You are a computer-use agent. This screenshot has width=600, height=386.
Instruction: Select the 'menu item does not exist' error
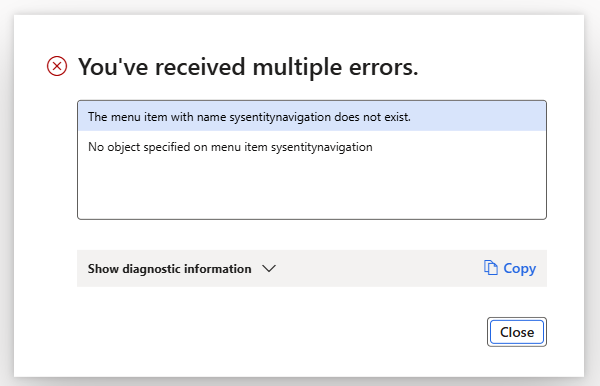tap(312, 116)
